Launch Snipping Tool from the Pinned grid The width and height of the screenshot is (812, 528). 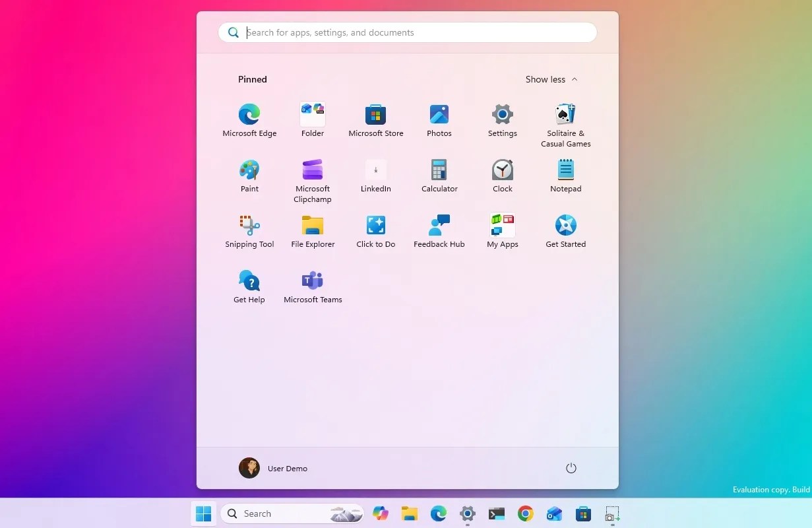249,231
